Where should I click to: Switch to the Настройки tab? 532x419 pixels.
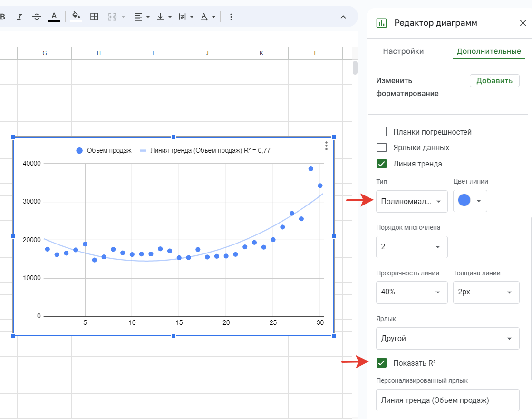pos(403,51)
